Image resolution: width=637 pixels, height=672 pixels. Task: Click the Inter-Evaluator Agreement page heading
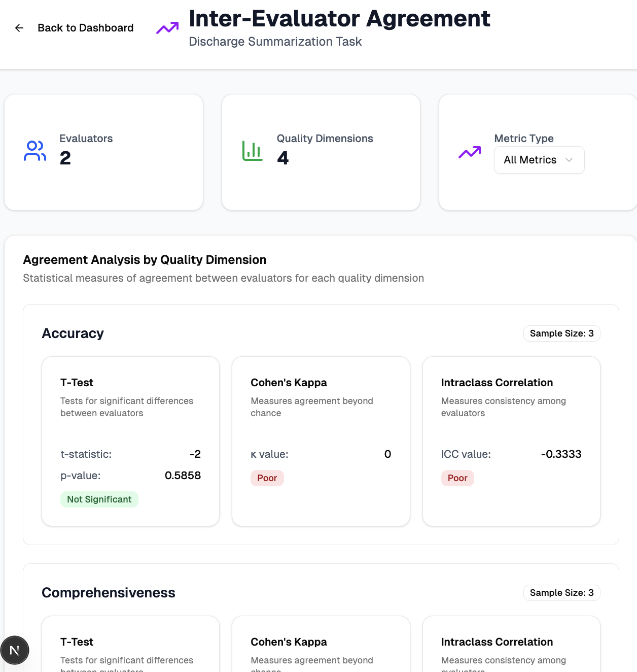tap(339, 19)
